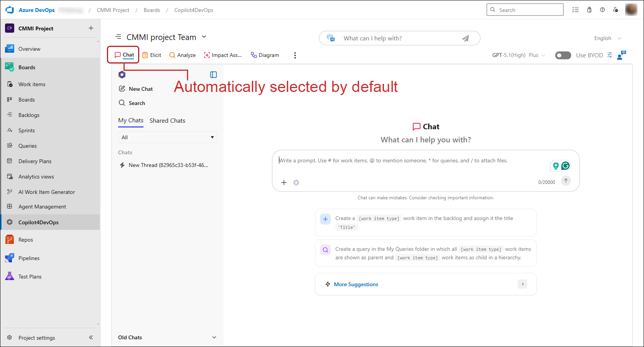Open the Shared Chats tab
644x347 pixels.
167,120
